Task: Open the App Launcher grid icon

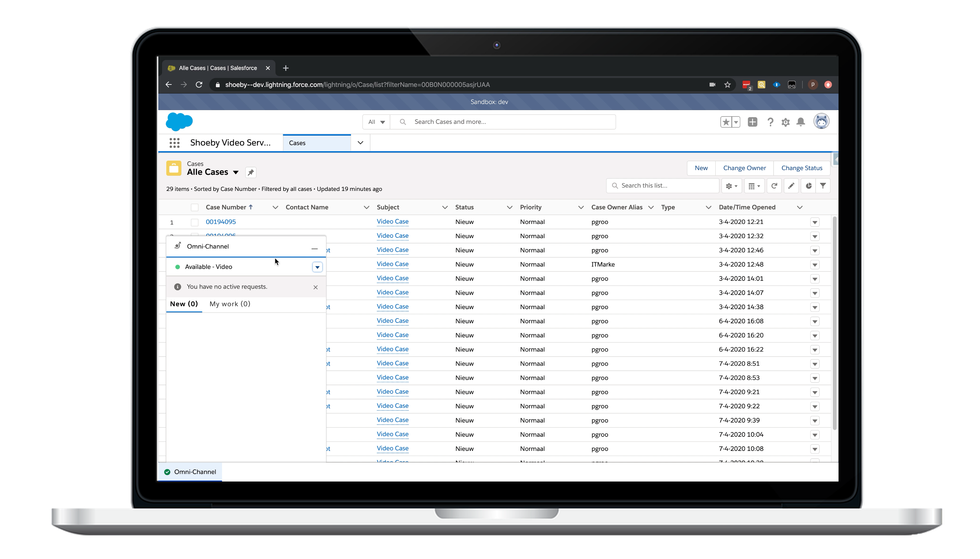Action: (174, 143)
